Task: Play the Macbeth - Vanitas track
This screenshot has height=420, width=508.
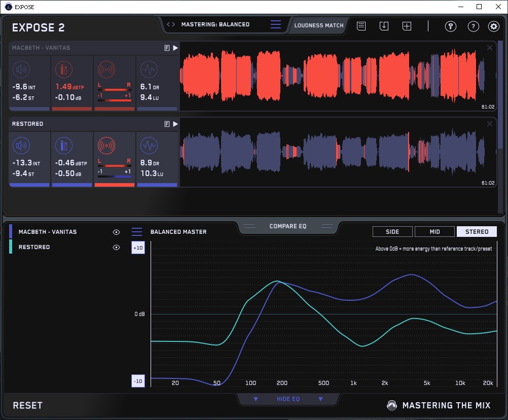Action: [x=175, y=48]
